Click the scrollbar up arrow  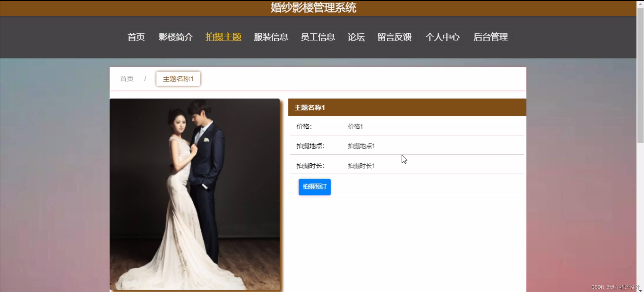[640, 4]
